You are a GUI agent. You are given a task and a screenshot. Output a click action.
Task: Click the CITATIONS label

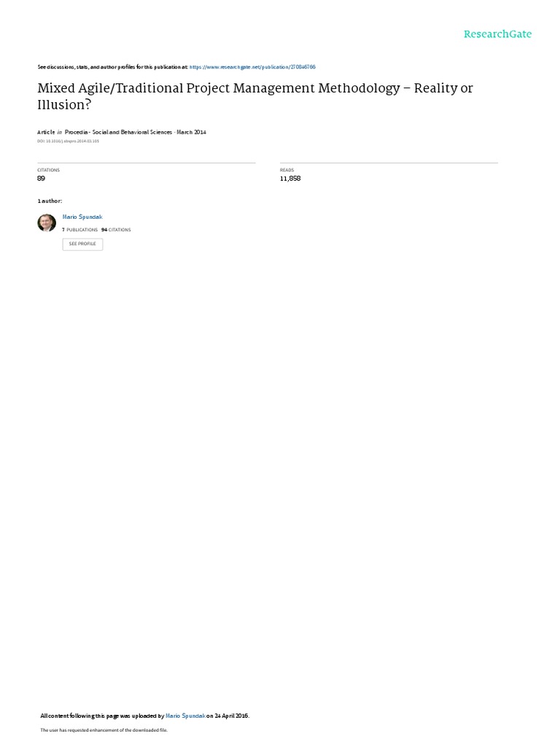(x=49, y=170)
